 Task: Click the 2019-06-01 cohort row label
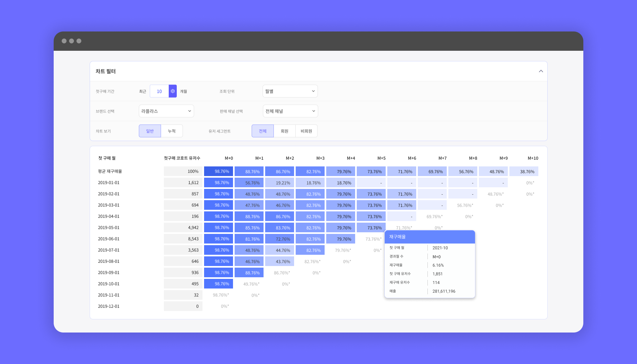click(x=109, y=239)
